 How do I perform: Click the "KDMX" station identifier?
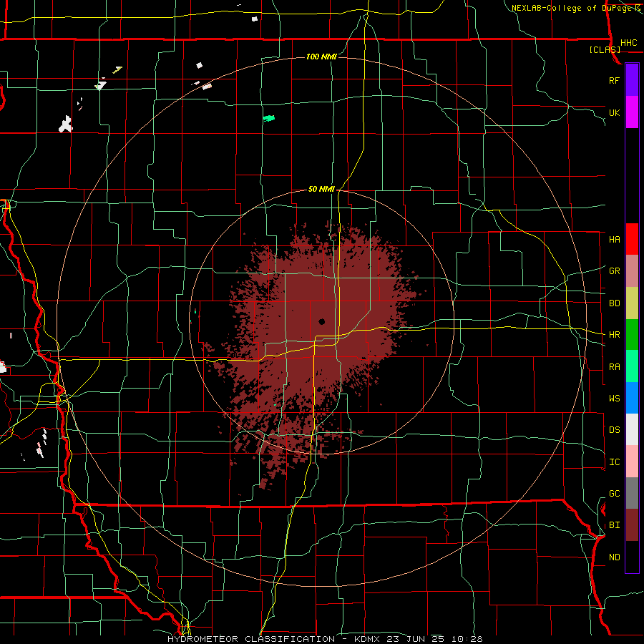click(x=369, y=639)
